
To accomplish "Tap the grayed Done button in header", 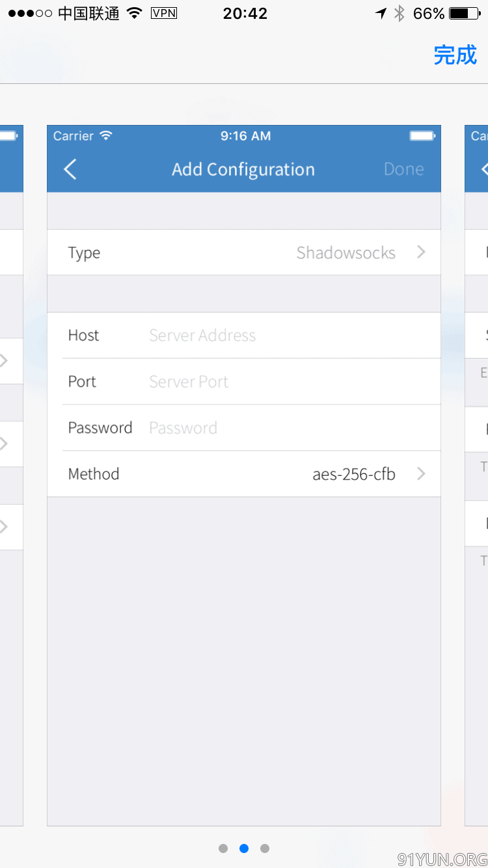I will click(x=403, y=169).
